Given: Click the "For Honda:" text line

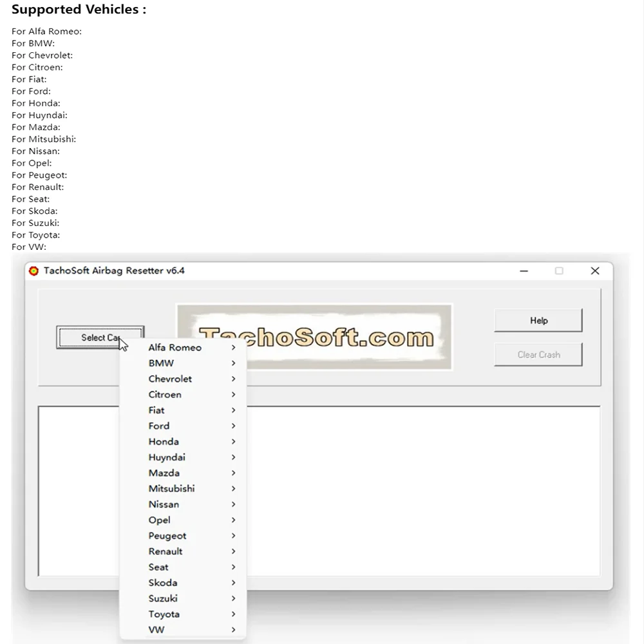Looking at the screenshot, I should click(36, 103).
